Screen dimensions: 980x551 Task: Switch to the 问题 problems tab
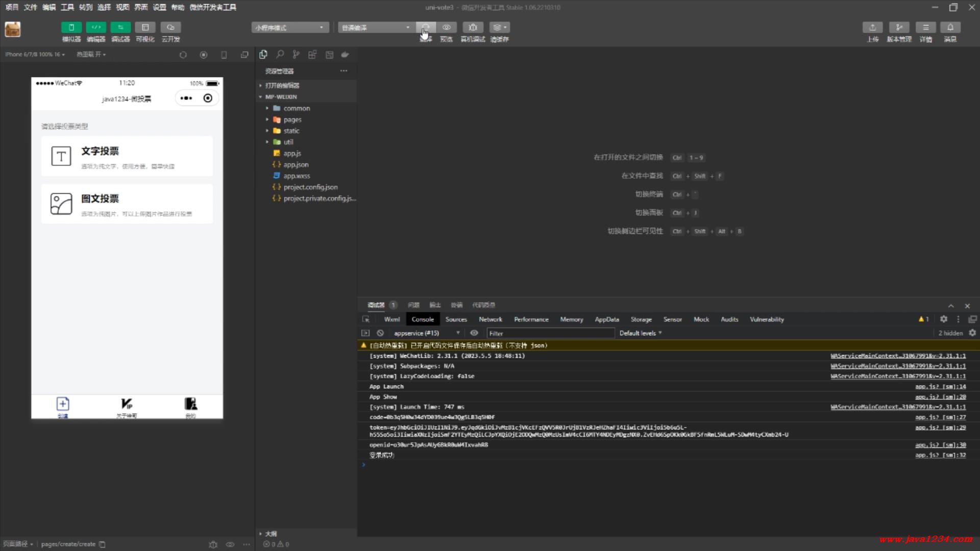click(x=413, y=305)
